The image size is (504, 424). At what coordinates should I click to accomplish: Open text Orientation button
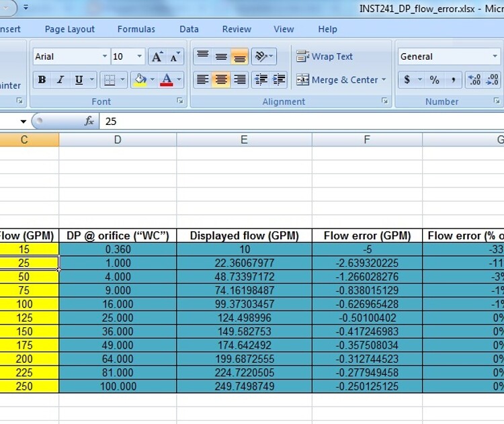tap(264, 56)
